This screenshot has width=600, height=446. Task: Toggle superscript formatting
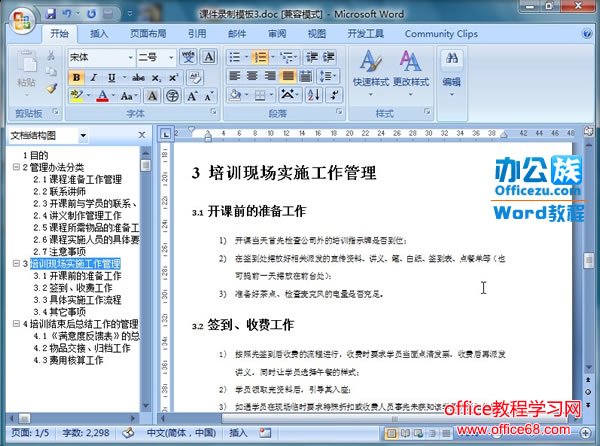coord(173,78)
